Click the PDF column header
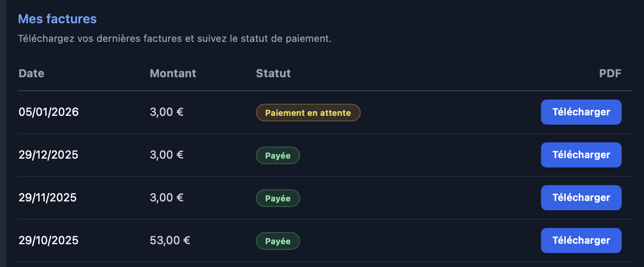 pyautogui.click(x=610, y=73)
